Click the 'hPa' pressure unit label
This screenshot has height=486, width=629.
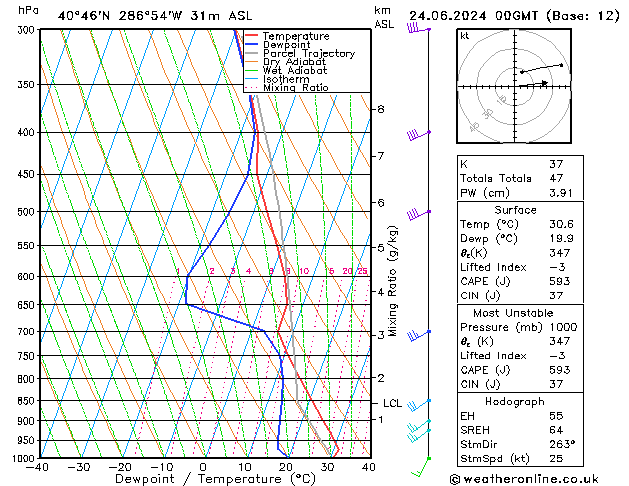28,10
